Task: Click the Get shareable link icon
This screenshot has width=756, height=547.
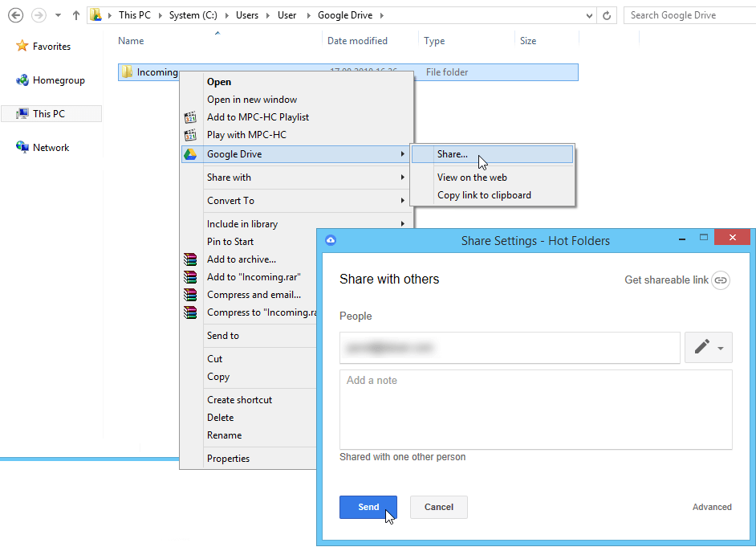Action: [x=721, y=280]
